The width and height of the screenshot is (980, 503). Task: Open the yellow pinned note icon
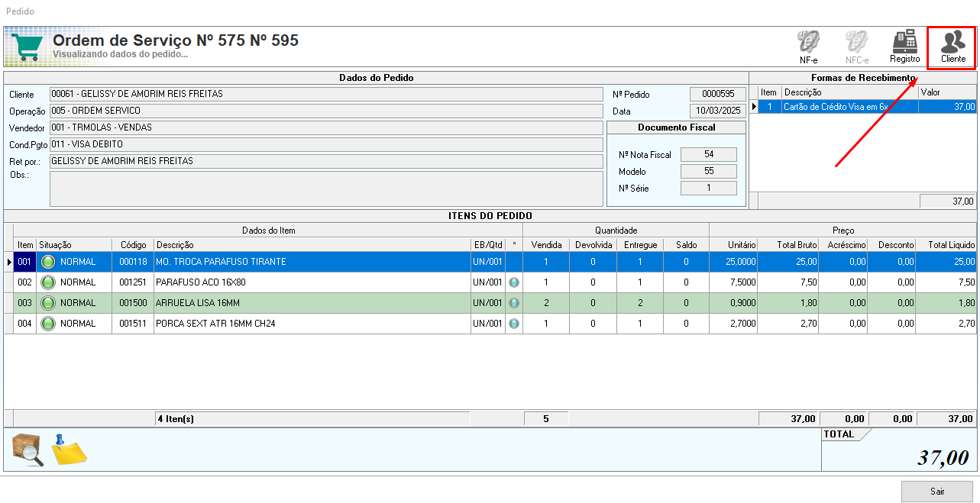[68, 450]
